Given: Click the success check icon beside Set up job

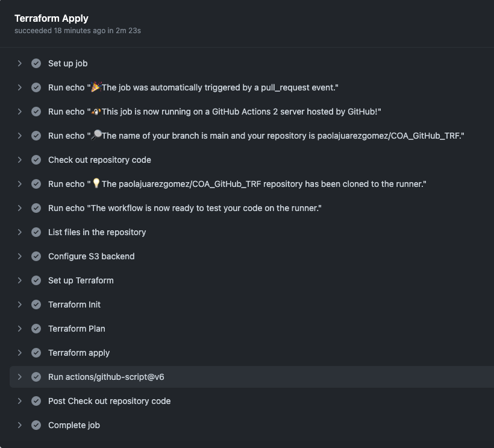Looking at the screenshot, I should click(x=36, y=63).
